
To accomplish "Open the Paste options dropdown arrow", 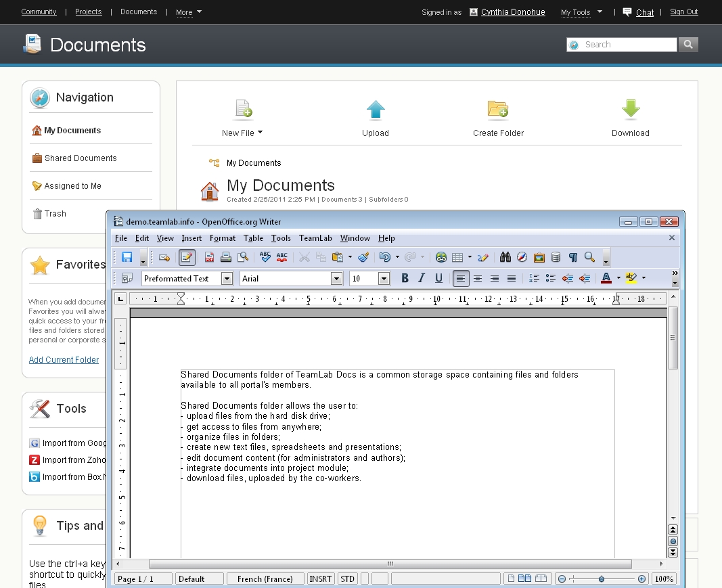I will 350,257.
